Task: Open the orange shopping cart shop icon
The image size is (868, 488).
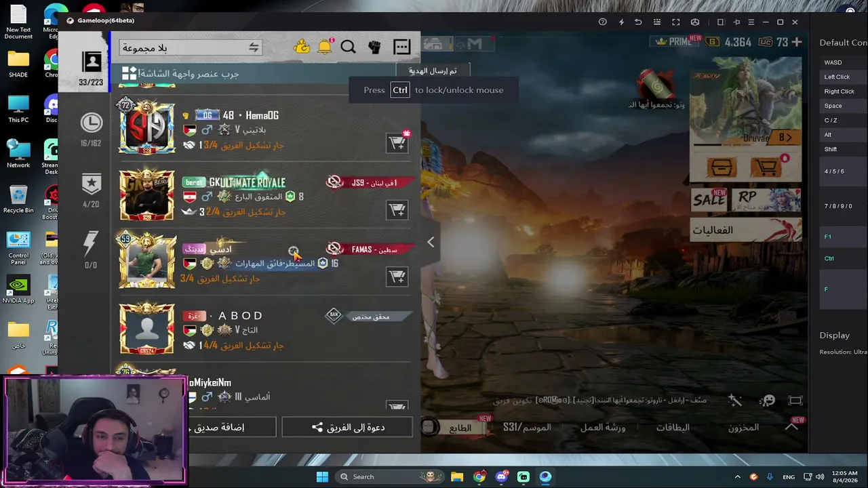Action: click(x=767, y=167)
